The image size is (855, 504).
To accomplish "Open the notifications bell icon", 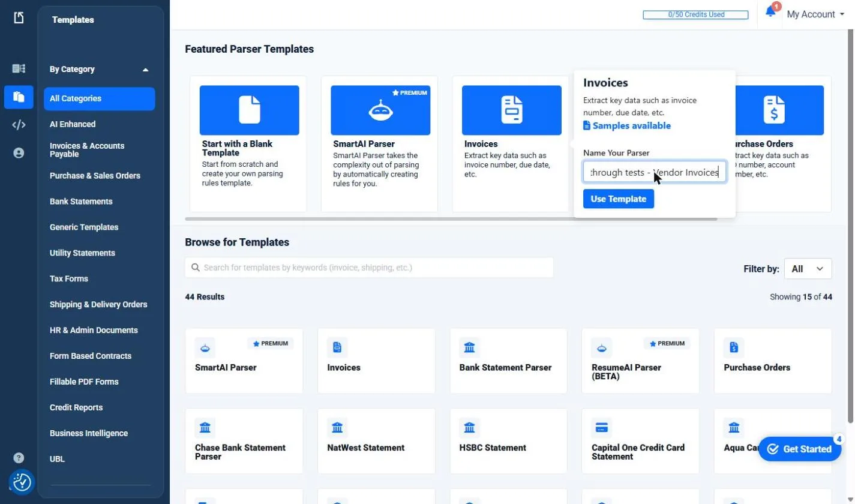I will tap(770, 12).
